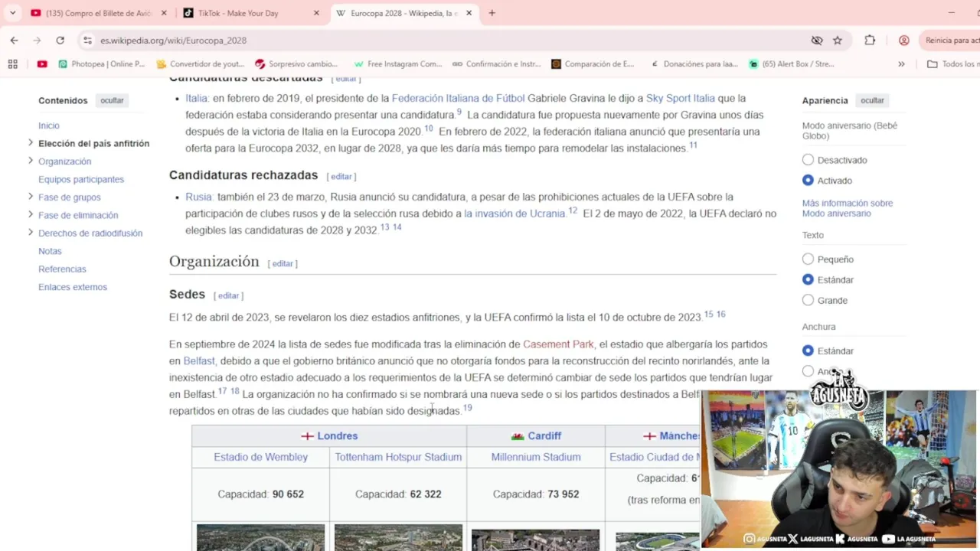Open the tab search dropdown arrow

pos(12,13)
